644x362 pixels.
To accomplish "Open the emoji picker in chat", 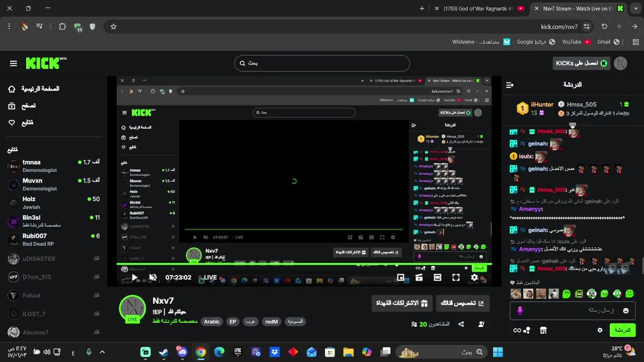I will point(626,311).
